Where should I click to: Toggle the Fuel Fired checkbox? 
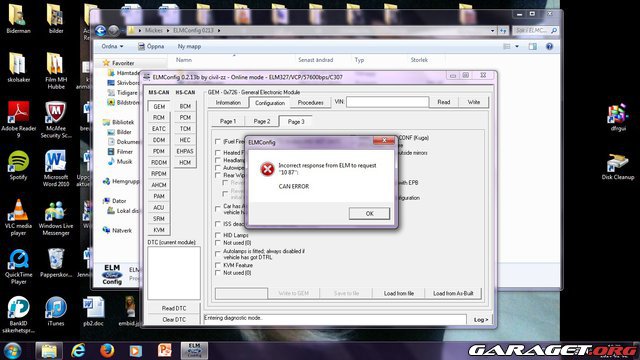pyautogui.click(x=218, y=142)
